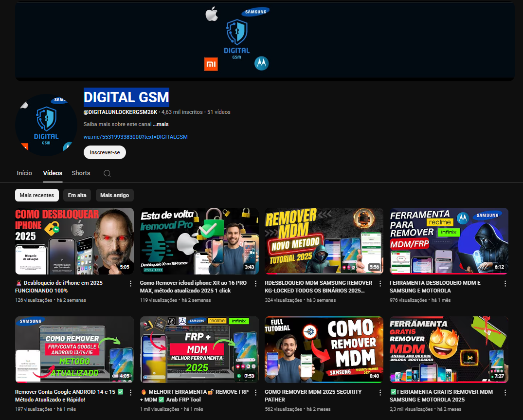Click the DIGITAL GSM channel avatar
This screenshot has height=420, width=523.
[x=46, y=125]
